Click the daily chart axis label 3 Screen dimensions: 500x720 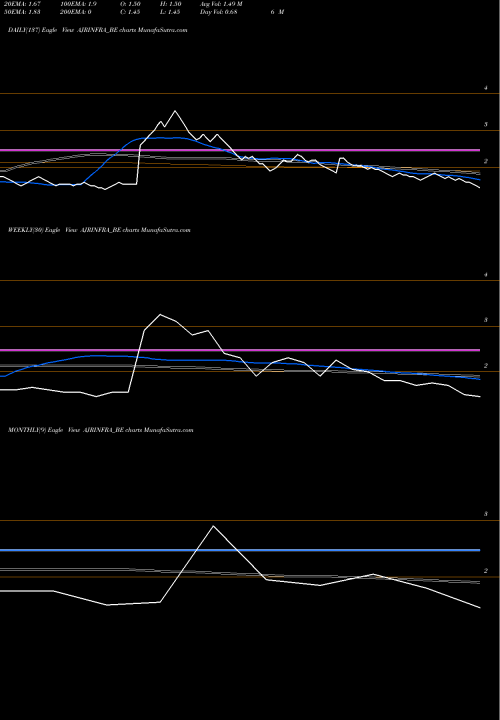click(x=486, y=124)
